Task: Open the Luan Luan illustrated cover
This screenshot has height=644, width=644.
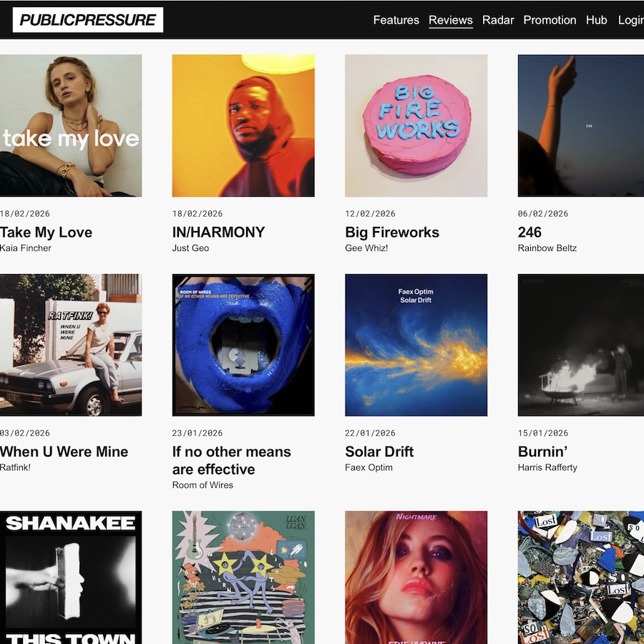Action: pyautogui.click(x=243, y=577)
